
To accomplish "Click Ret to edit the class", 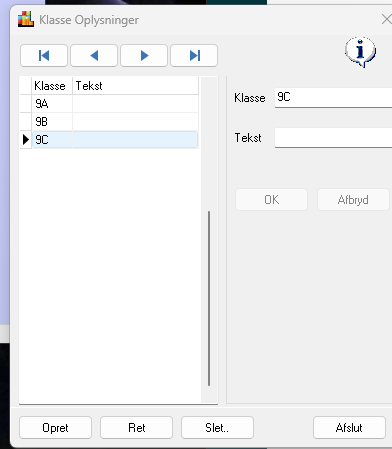I will [136, 428].
